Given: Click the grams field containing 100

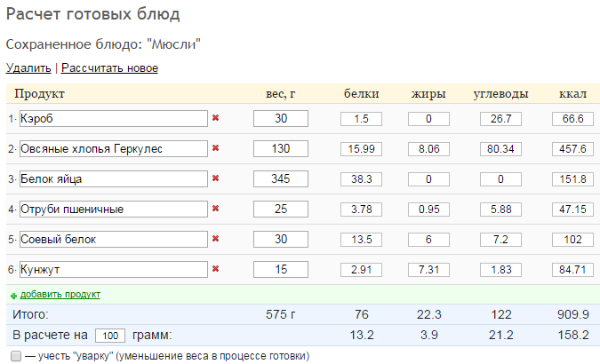Looking at the screenshot, I should point(110,336).
